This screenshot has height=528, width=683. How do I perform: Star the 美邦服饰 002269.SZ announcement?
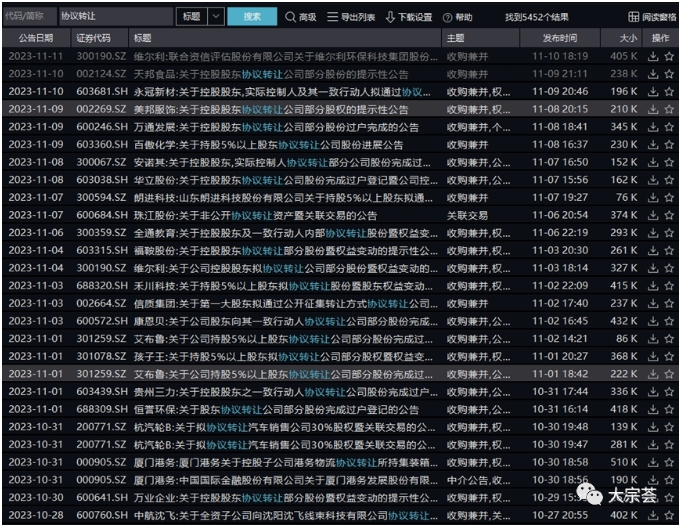click(669, 109)
